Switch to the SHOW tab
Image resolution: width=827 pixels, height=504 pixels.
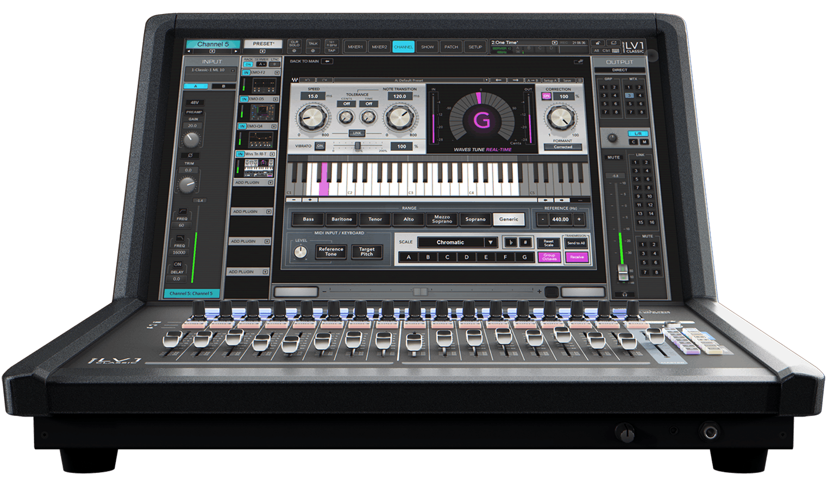click(428, 47)
